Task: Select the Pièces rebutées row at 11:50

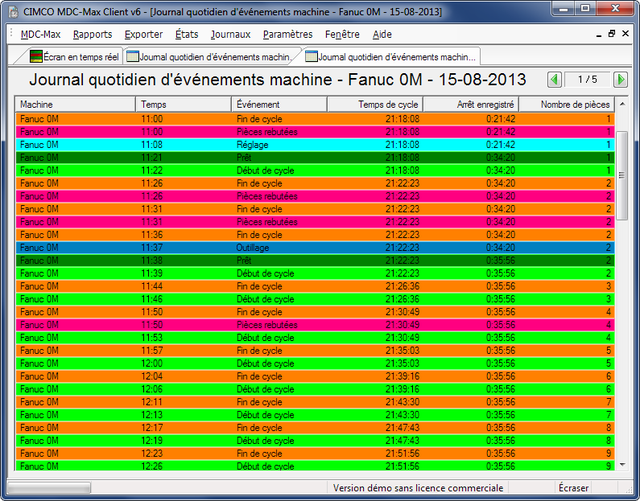Action: click(x=315, y=325)
